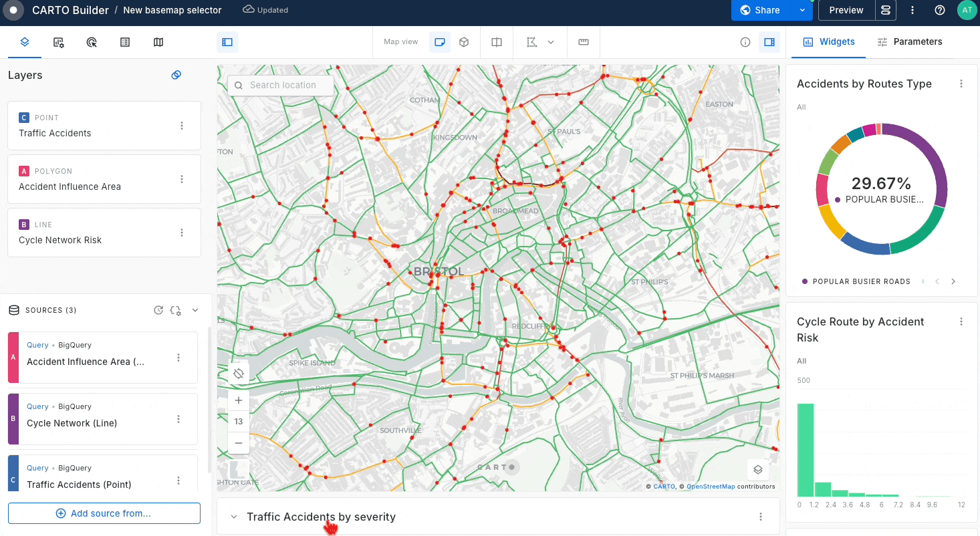
Task: Collapse the Sources section chevron
Action: pos(195,310)
